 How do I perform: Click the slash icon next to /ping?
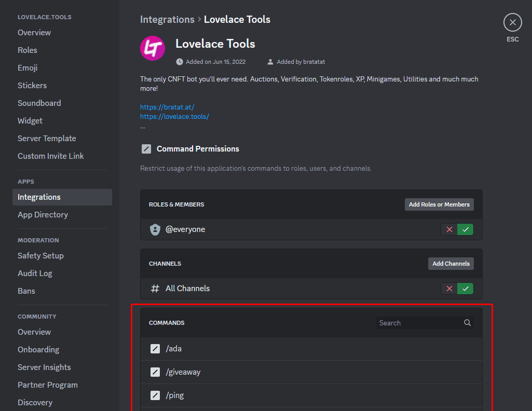coord(155,395)
